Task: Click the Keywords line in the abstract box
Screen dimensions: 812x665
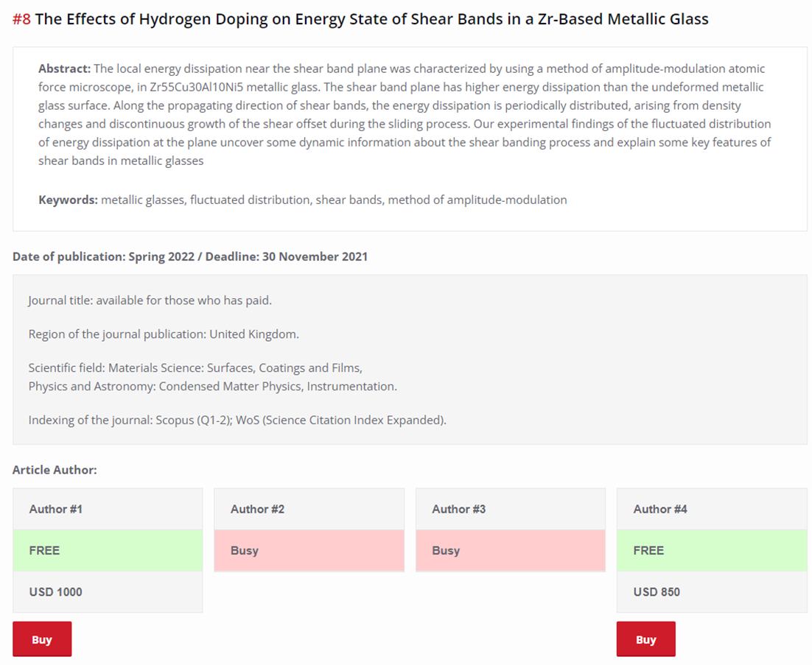Action: pos(303,200)
